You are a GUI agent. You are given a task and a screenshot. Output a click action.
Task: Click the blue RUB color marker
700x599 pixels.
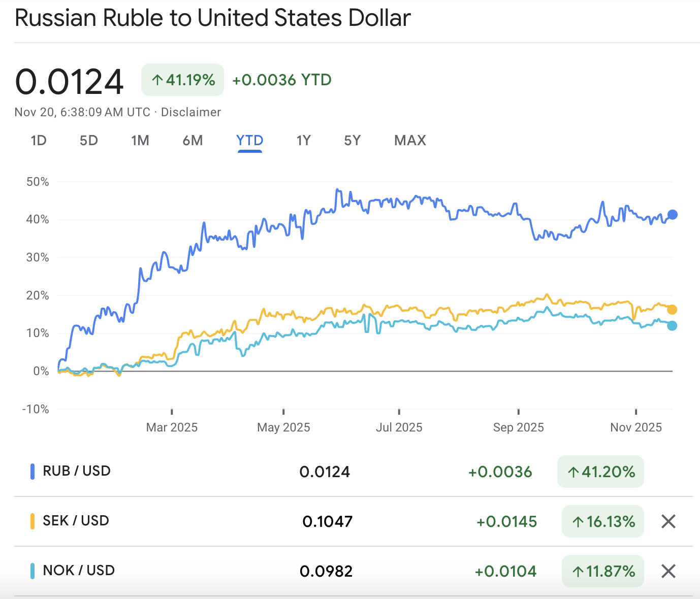click(33, 471)
